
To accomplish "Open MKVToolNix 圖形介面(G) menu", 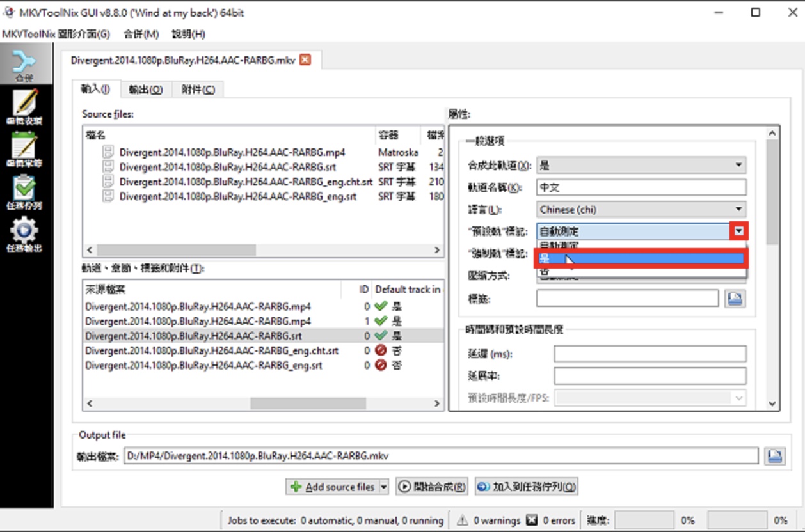I will point(56,34).
